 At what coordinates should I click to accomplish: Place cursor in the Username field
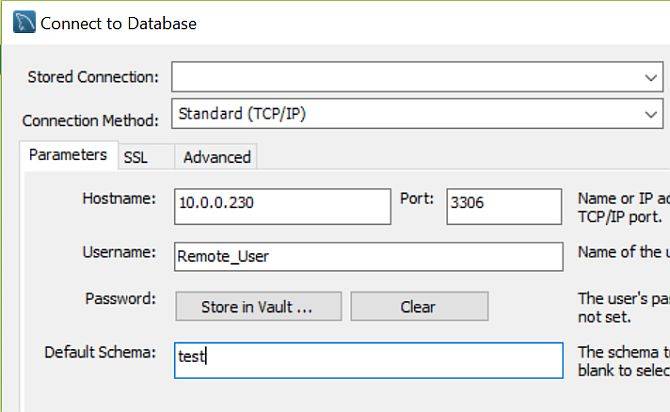point(368,256)
